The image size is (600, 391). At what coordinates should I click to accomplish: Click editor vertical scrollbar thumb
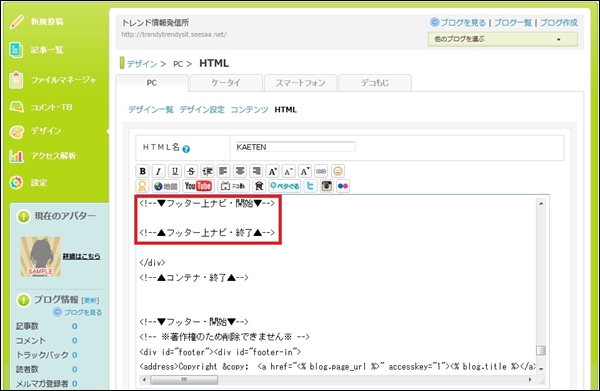click(x=541, y=350)
